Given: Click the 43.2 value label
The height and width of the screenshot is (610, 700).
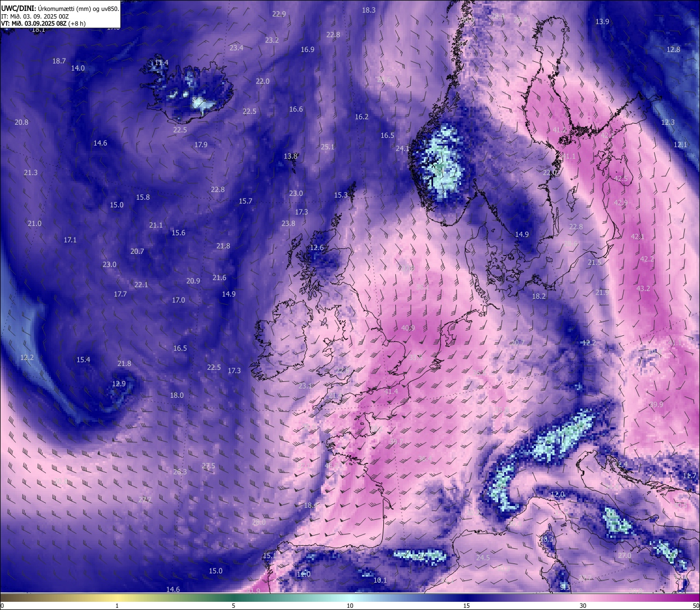Looking at the screenshot, I should [643, 288].
